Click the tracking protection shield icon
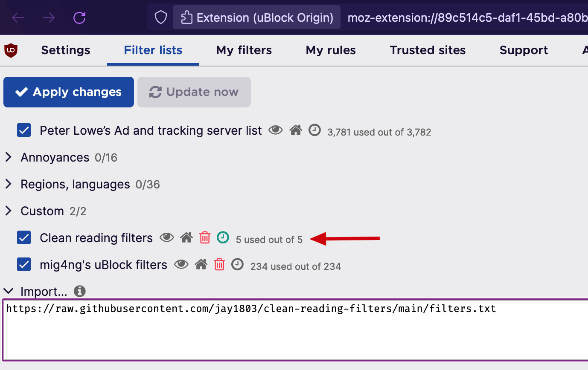588x370 pixels. pyautogui.click(x=160, y=17)
